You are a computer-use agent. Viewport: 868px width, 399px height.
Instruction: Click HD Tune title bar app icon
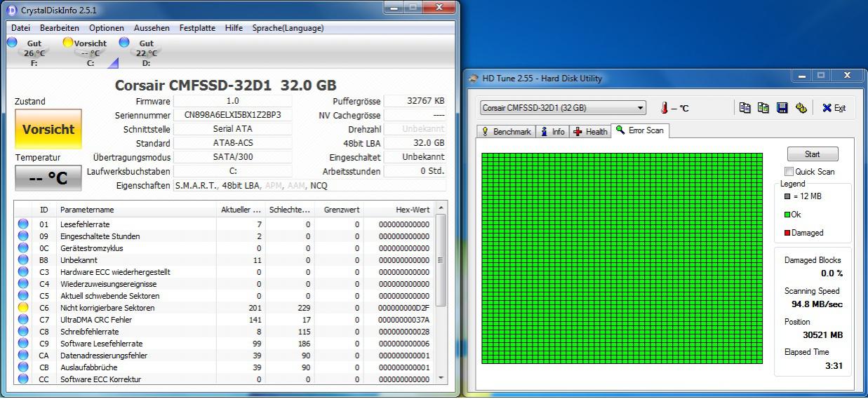point(474,79)
